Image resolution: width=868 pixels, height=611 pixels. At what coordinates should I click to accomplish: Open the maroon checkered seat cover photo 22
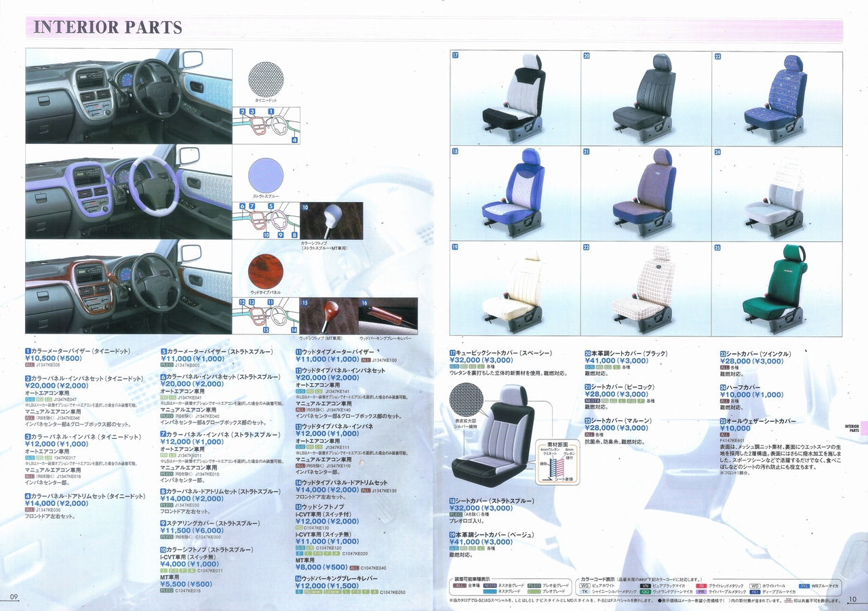[x=646, y=288]
